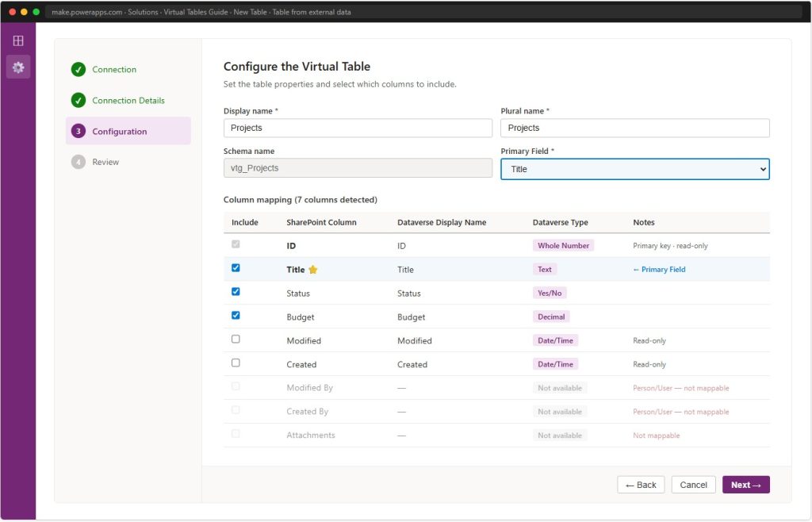Uncheck the Budget column checkbox
The width and height of the screenshot is (812, 522).
tap(236, 316)
